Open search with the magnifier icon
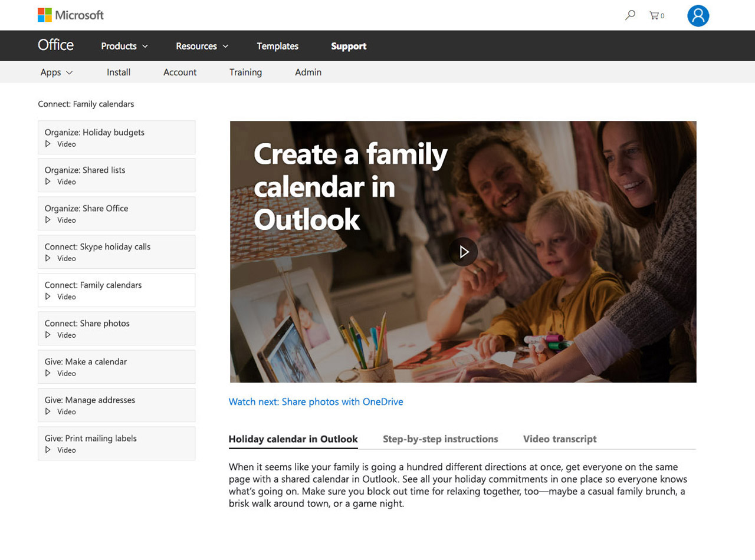This screenshot has width=755, height=560. (x=630, y=15)
